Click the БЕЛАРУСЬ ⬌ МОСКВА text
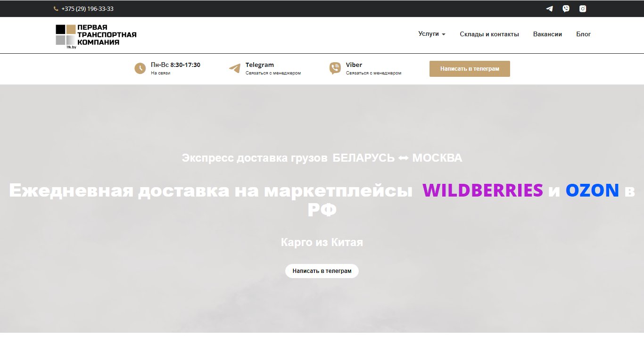The height and width of the screenshot is (362, 644). coord(397,158)
